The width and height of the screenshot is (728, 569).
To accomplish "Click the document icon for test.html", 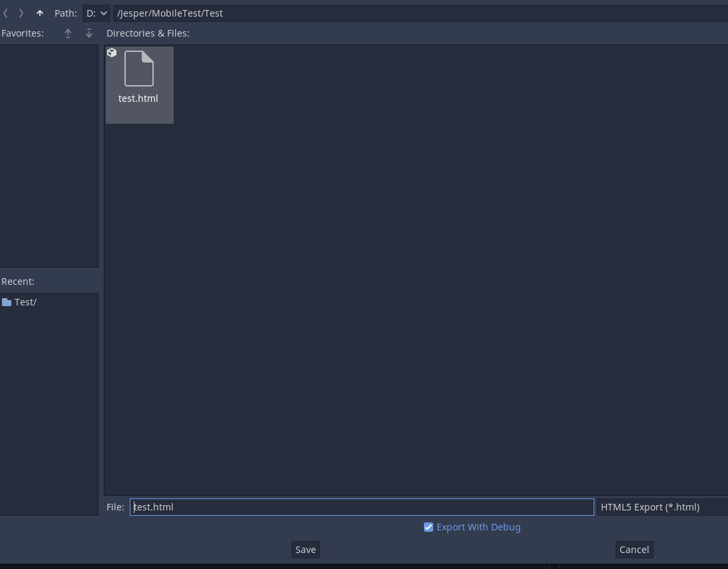I will tap(138, 69).
